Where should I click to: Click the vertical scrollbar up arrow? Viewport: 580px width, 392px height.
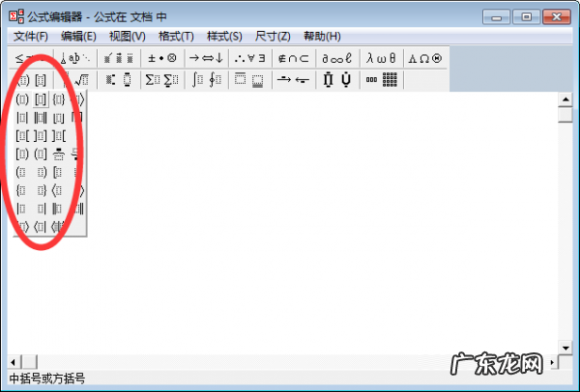click(x=565, y=99)
